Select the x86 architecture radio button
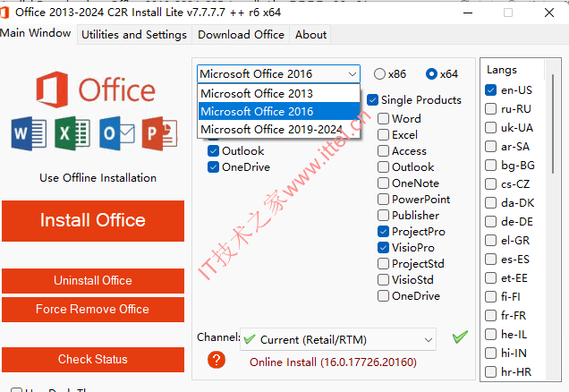 click(379, 74)
